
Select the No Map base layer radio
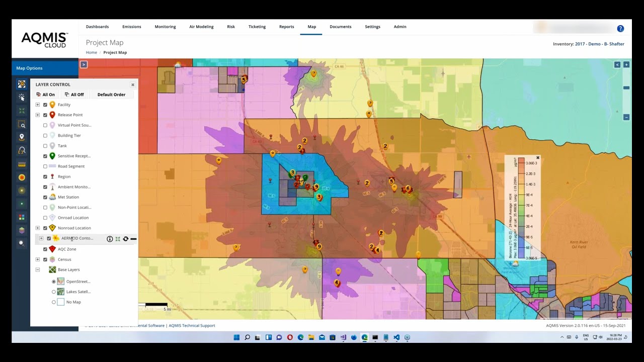point(54,302)
